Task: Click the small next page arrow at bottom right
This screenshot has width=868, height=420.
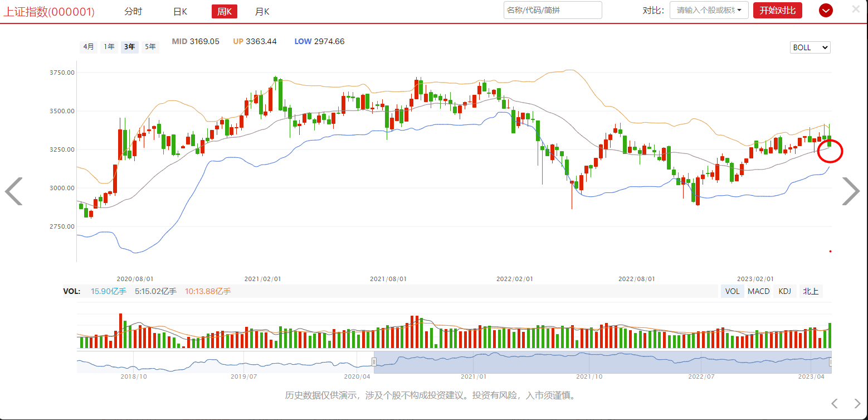Action: 857,403
